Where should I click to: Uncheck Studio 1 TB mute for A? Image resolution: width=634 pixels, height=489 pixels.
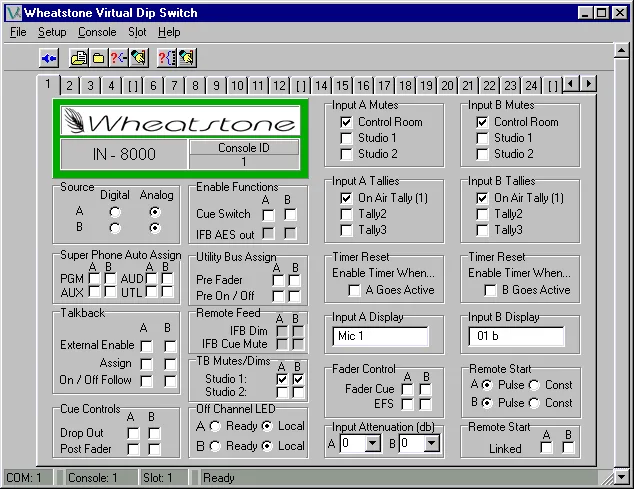point(282,379)
